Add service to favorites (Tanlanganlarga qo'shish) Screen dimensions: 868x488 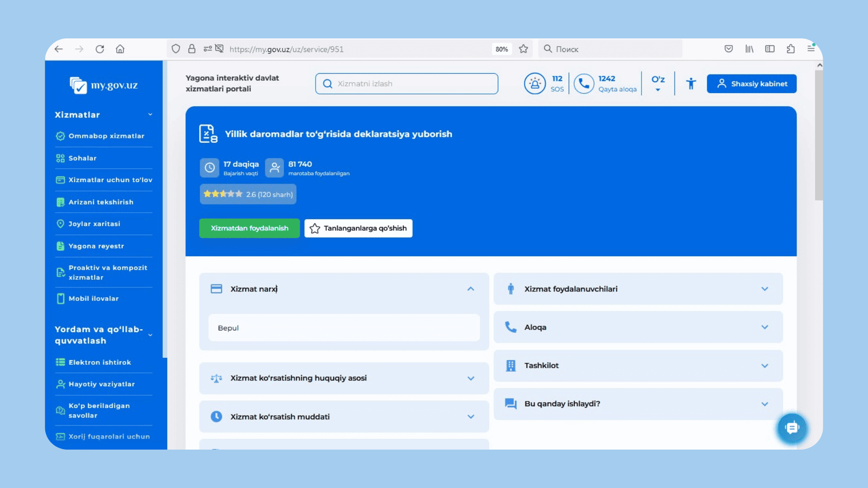click(358, 228)
